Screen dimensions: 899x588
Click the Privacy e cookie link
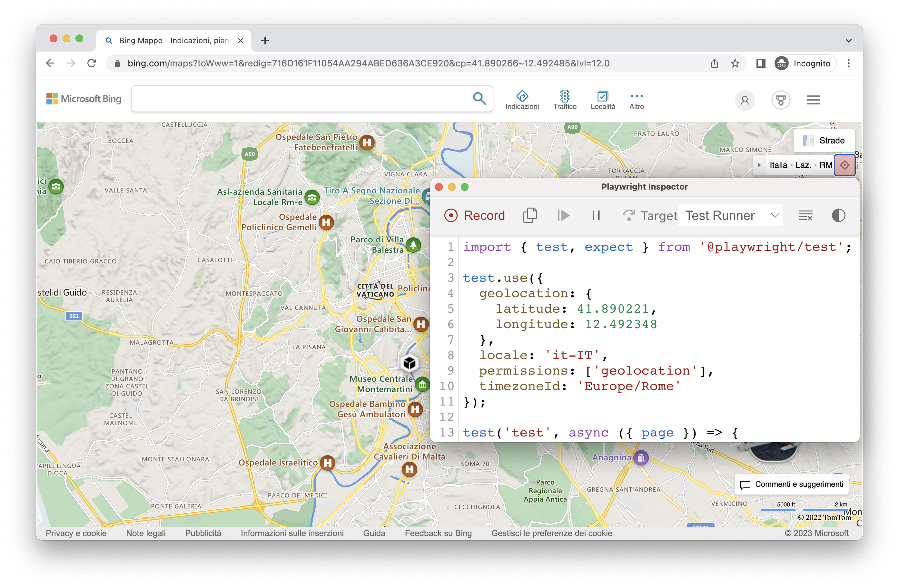[x=76, y=534]
